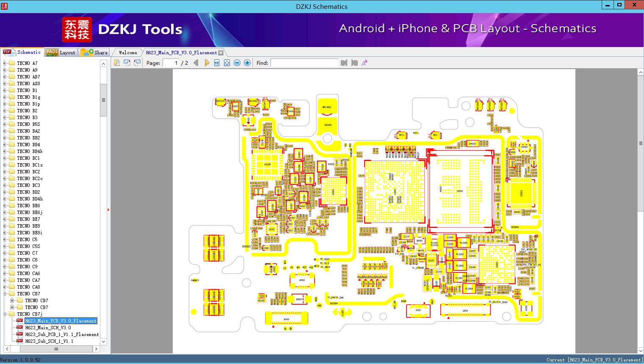Fit the page to window width
Viewport: 644px width, 364px height.
217,63
